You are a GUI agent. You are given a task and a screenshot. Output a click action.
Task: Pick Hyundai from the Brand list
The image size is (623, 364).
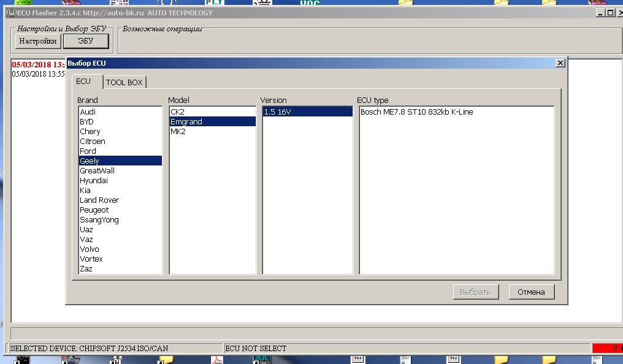(x=120, y=181)
